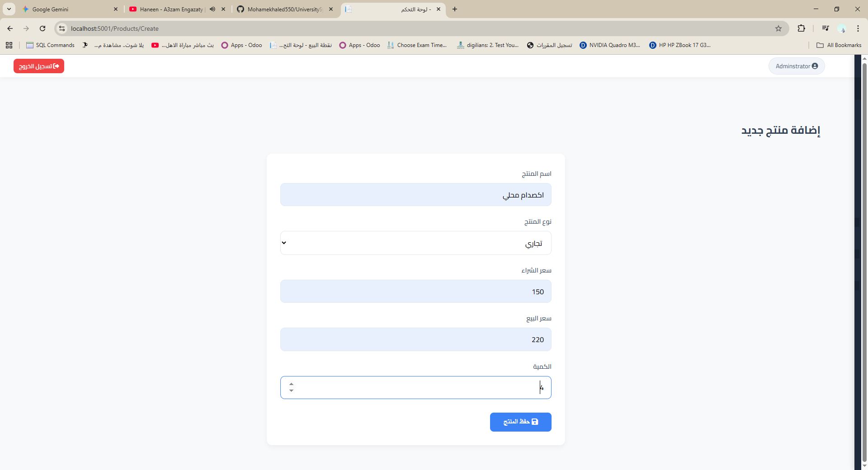868x470 pixels.
Task: Expand the product type dropdown
Action: pos(415,243)
